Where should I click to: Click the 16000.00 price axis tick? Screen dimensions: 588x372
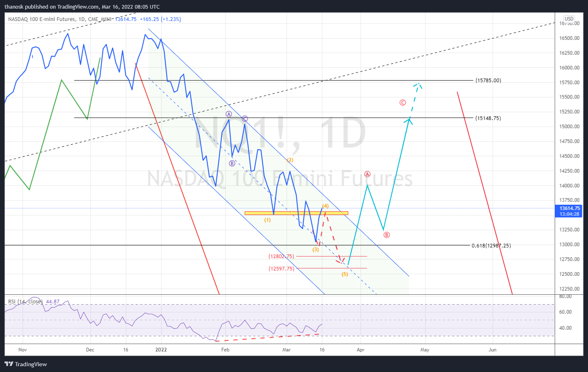(569, 68)
